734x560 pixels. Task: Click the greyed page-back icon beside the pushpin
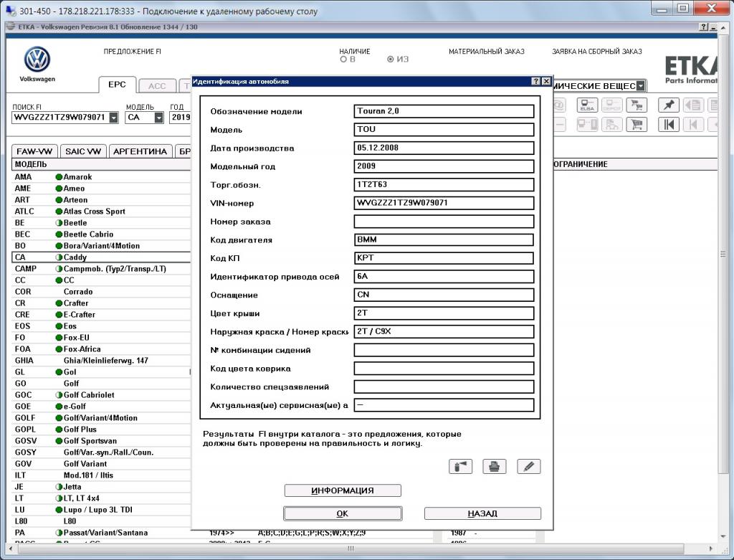[693, 105]
